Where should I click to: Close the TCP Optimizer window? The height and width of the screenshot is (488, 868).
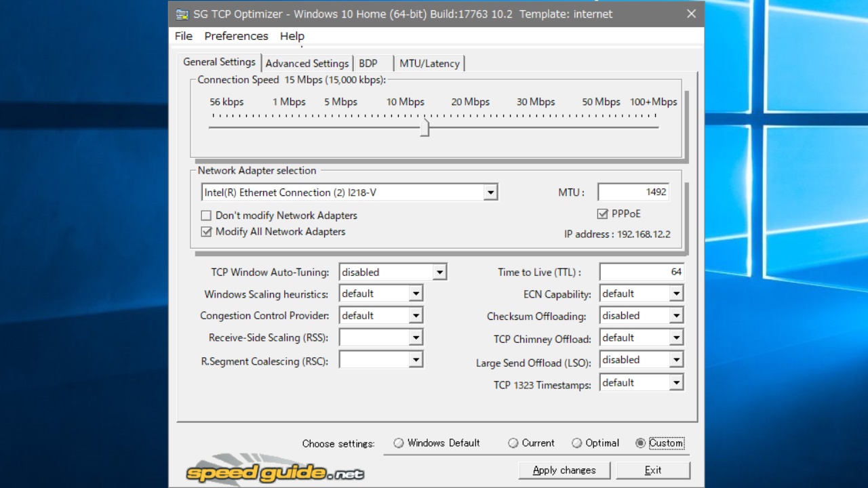tap(691, 14)
